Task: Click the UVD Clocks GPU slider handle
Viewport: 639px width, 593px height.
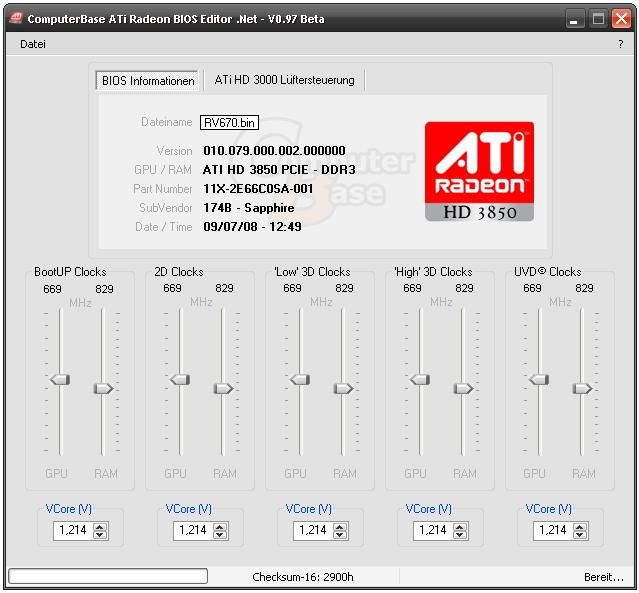Action: click(539, 379)
